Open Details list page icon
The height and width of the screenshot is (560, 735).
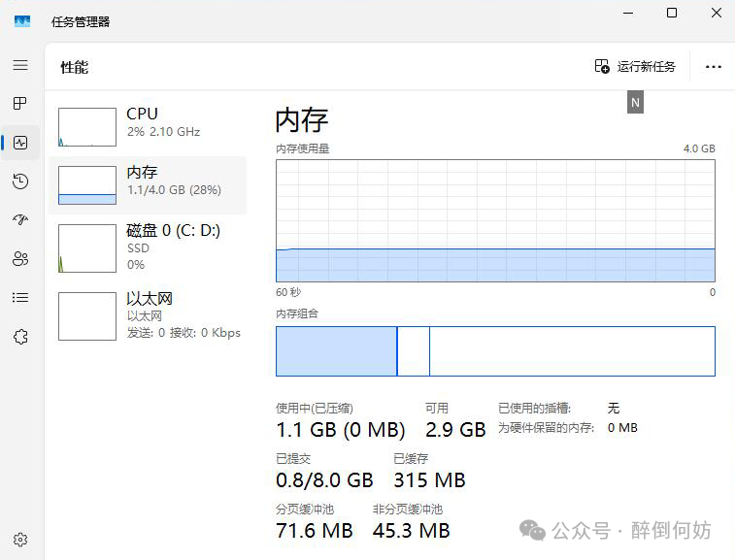[20, 298]
